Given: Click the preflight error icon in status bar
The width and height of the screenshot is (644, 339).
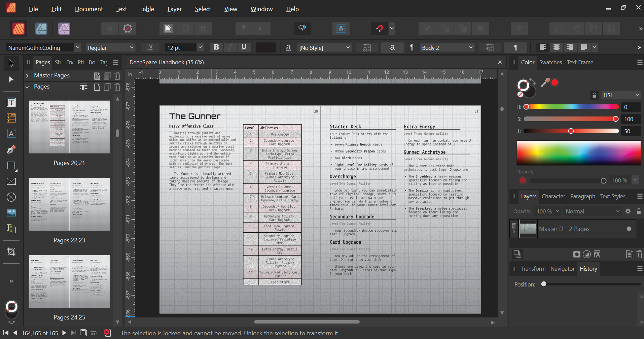Looking at the screenshot, I should tap(107, 333).
